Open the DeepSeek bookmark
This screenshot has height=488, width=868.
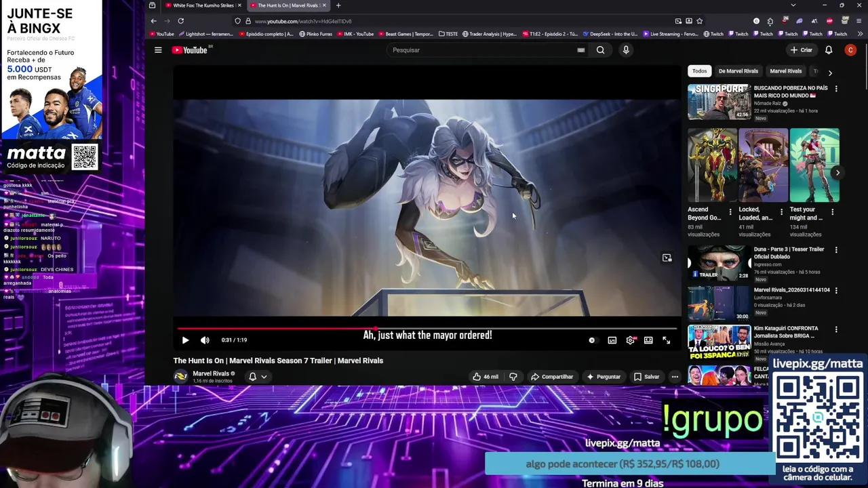pos(610,34)
